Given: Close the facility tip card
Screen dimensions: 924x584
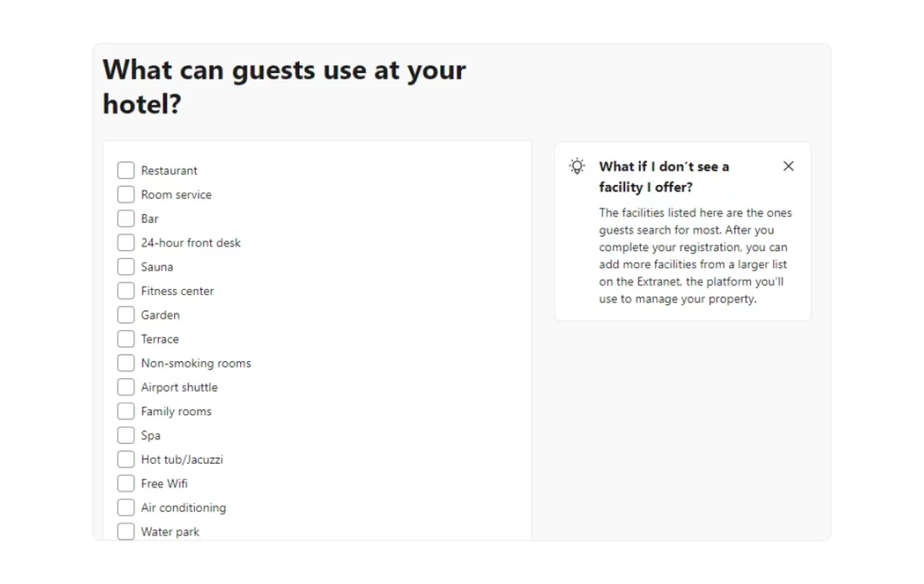Looking at the screenshot, I should (789, 166).
